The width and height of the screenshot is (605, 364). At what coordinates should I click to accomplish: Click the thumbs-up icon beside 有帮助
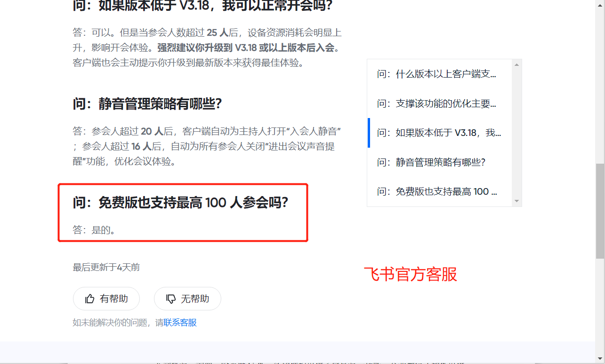[89, 299]
